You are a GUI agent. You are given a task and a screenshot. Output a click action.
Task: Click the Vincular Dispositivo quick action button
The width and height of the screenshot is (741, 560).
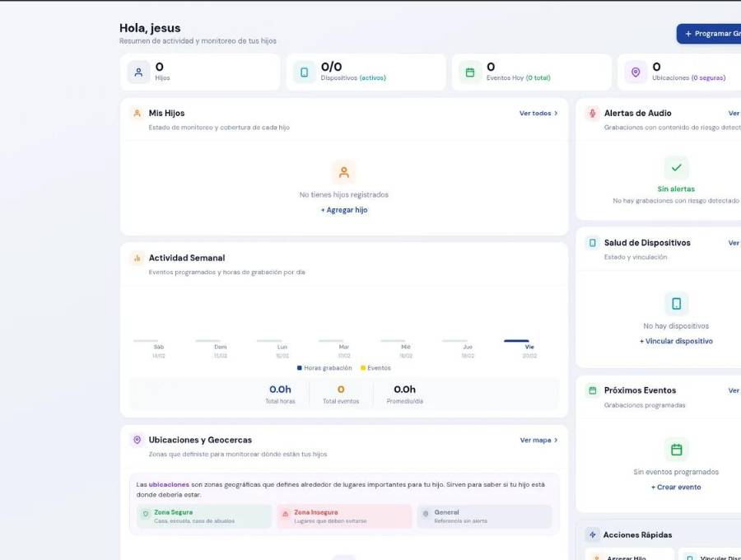[710, 555]
